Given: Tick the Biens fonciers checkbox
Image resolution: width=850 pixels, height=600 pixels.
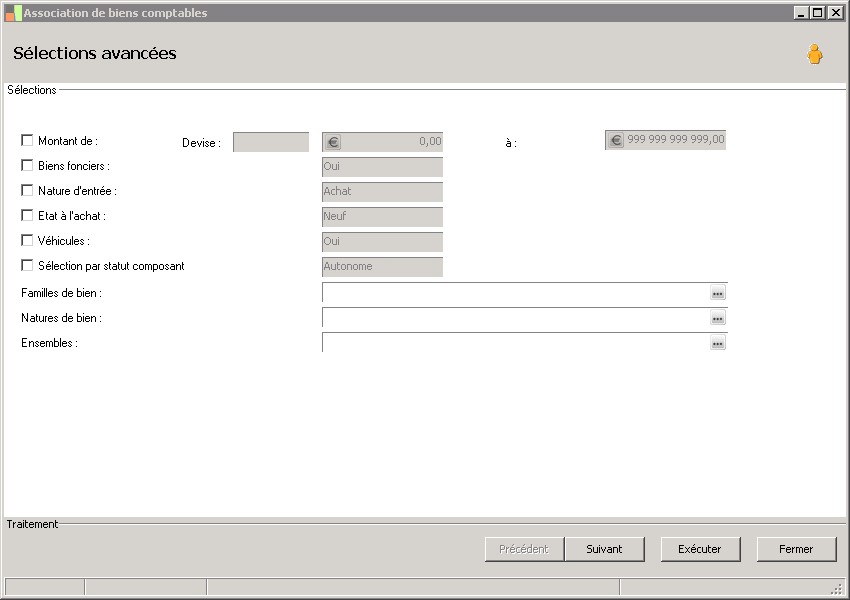Looking at the screenshot, I should (x=27, y=165).
